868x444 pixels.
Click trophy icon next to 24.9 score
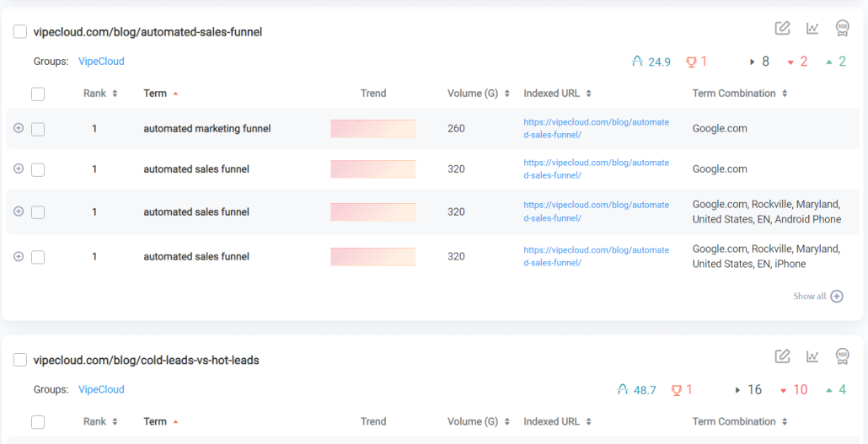tap(691, 62)
